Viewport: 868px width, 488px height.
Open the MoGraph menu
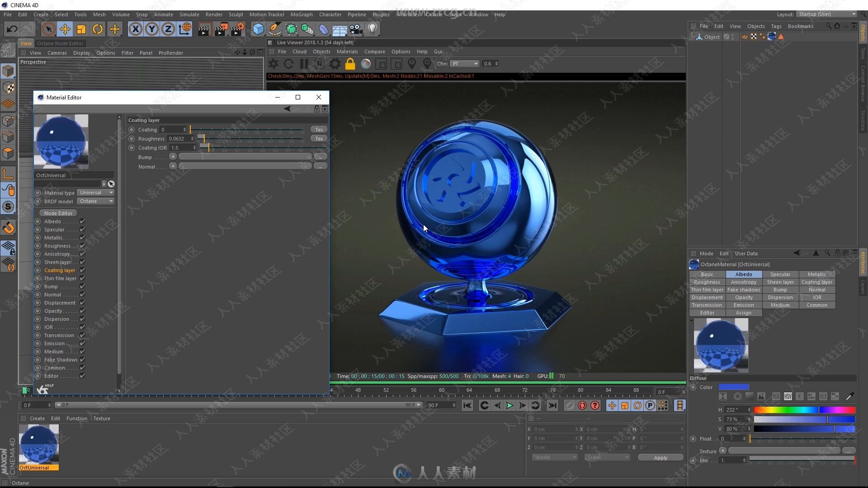click(x=301, y=14)
